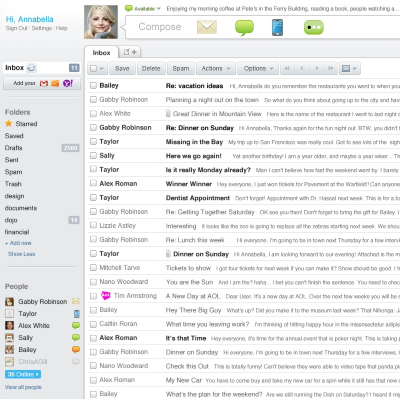This screenshot has width=400, height=399.
Task: Click the mail icon next to Gabby Robinson in People
Action: [76, 301]
